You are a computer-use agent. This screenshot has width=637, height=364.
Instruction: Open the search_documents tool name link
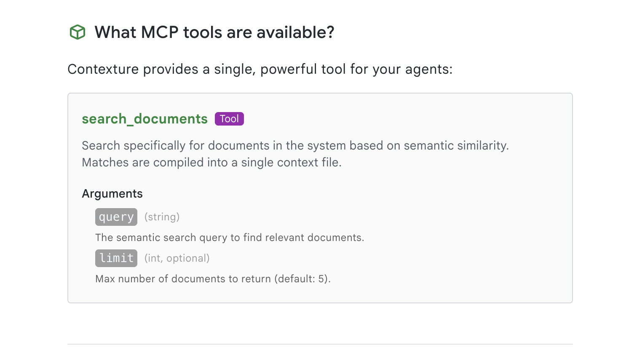click(x=145, y=119)
